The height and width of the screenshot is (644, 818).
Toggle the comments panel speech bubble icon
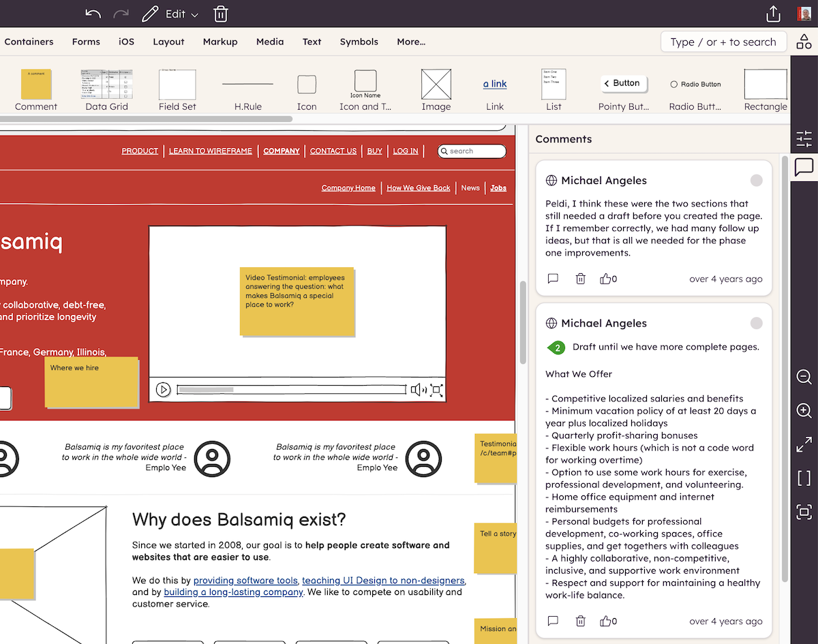click(x=804, y=167)
